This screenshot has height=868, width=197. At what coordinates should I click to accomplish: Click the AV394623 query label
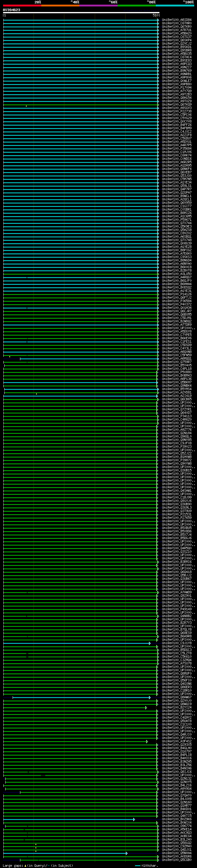tap(11, 10)
